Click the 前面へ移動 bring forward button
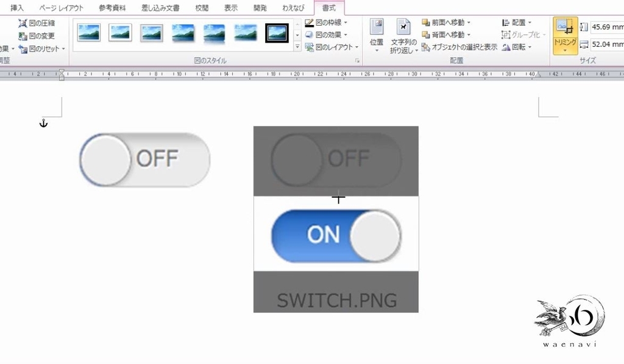Viewport: 624px width, 364px height. click(443, 23)
